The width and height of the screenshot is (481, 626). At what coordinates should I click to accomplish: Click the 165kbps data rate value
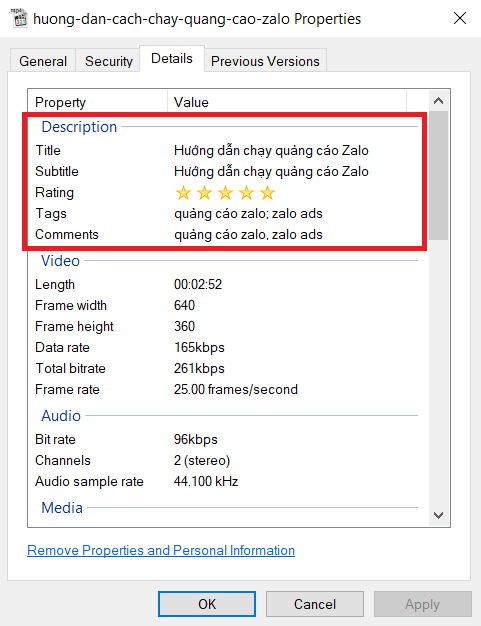[x=199, y=348]
